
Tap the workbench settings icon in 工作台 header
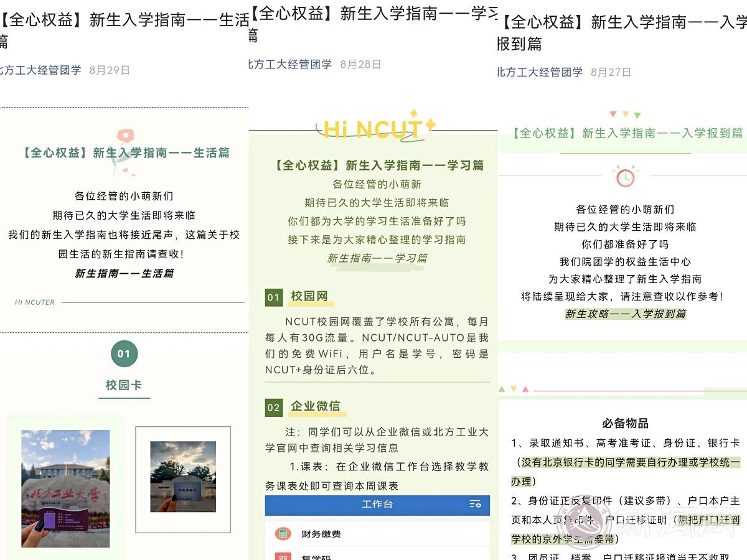click(475, 505)
